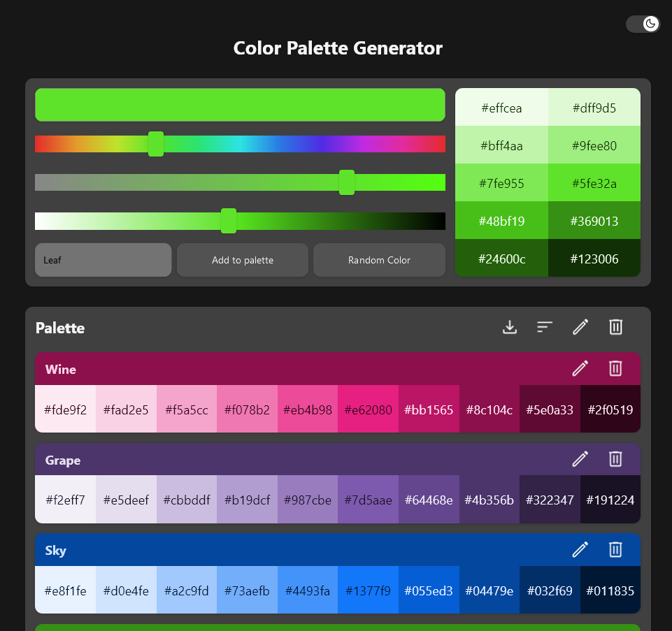Select shade swatch #9fee80
The image size is (672, 631).
tap(594, 145)
